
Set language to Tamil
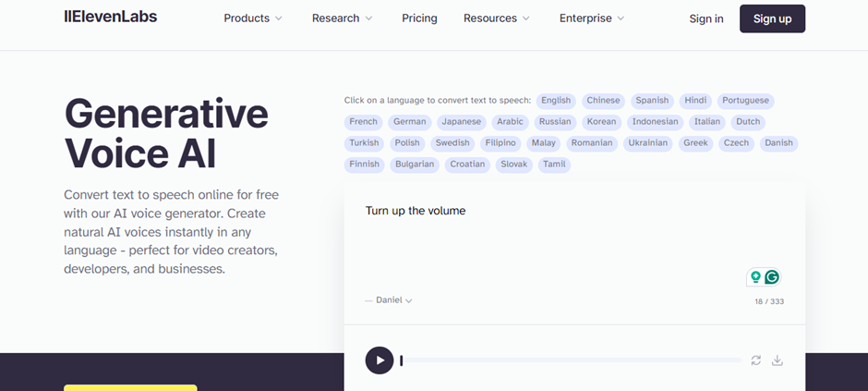(x=554, y=164)
